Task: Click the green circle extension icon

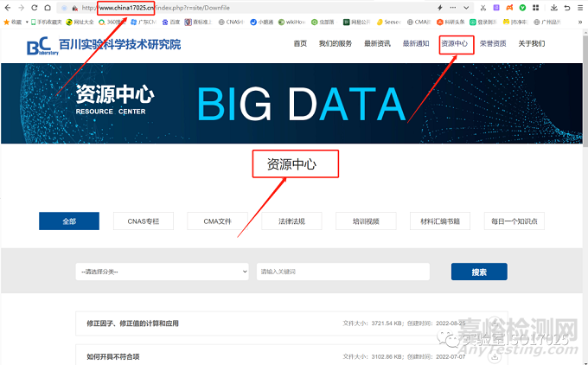Action: click(x=522, y=8)
